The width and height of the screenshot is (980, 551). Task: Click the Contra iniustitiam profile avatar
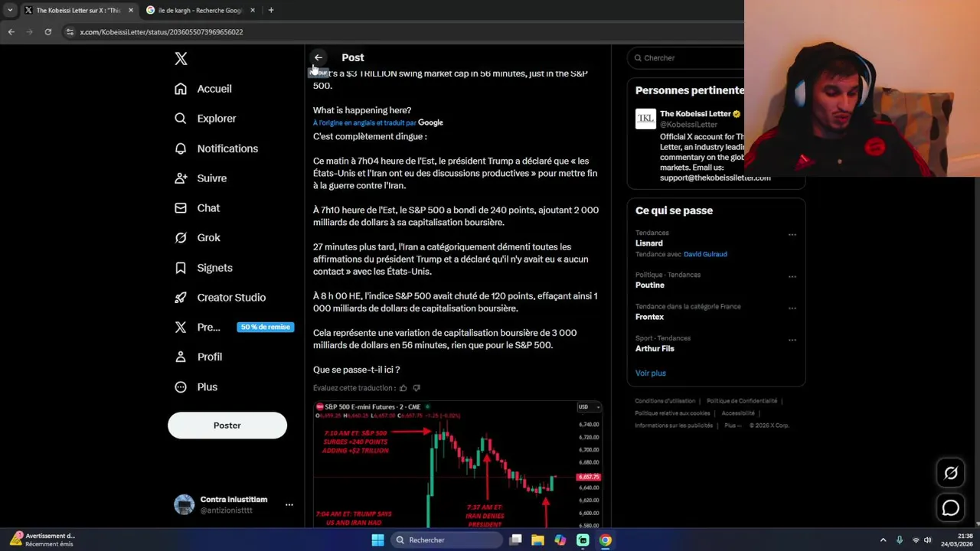tap(185, 505)
